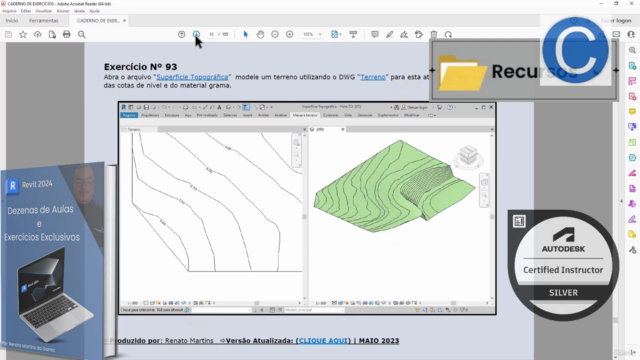Viewport: 640px width, 360px height.
Task: Open the Combine Files tool in the right pane
Action: [632, 127]
